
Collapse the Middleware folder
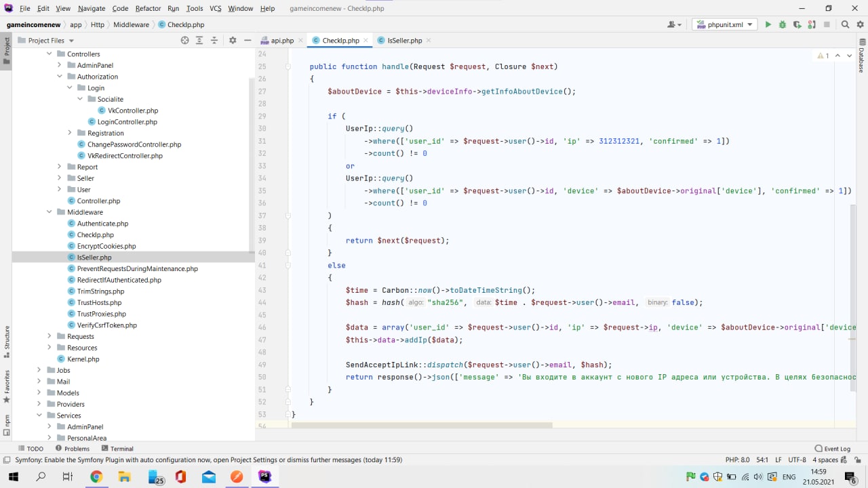(50, 212)
